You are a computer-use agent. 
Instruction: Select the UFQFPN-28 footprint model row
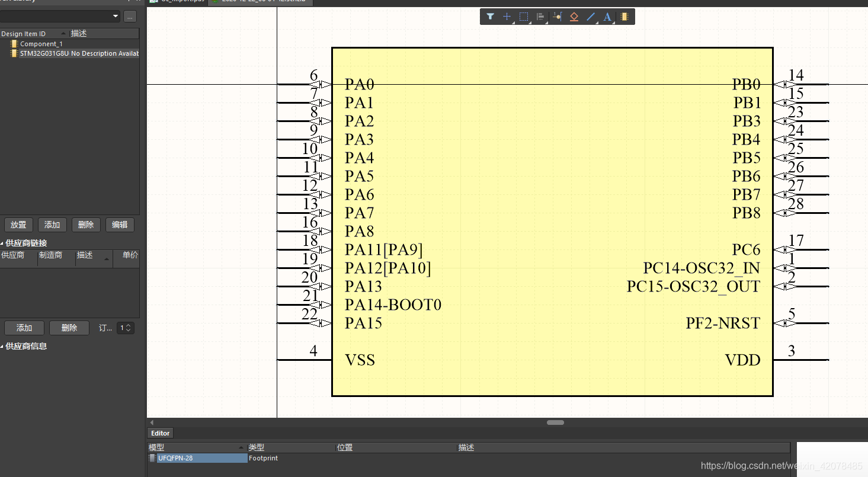[x=197, y=458]
